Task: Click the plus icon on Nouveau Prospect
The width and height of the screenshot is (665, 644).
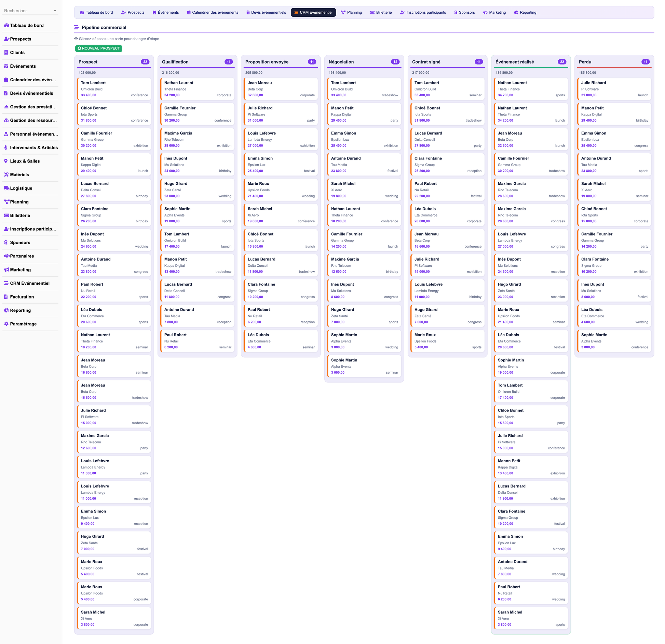Action: 79,48
